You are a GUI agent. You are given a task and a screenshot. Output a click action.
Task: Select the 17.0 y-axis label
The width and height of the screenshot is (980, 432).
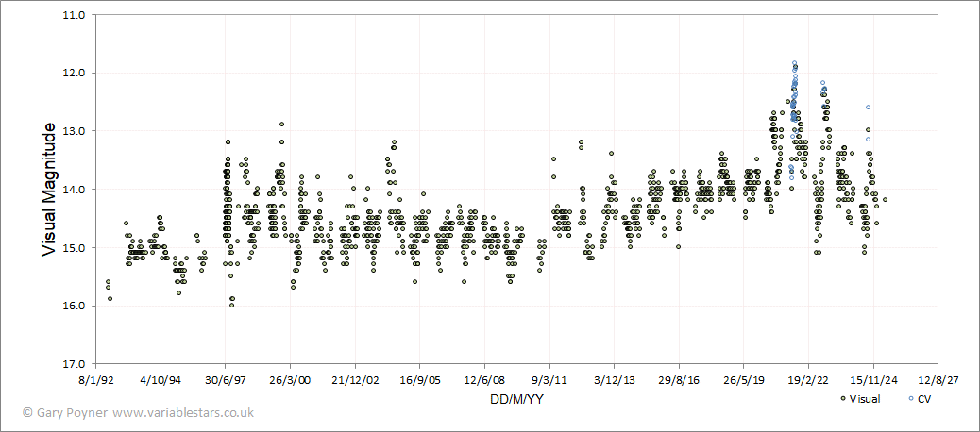point(75,364)
